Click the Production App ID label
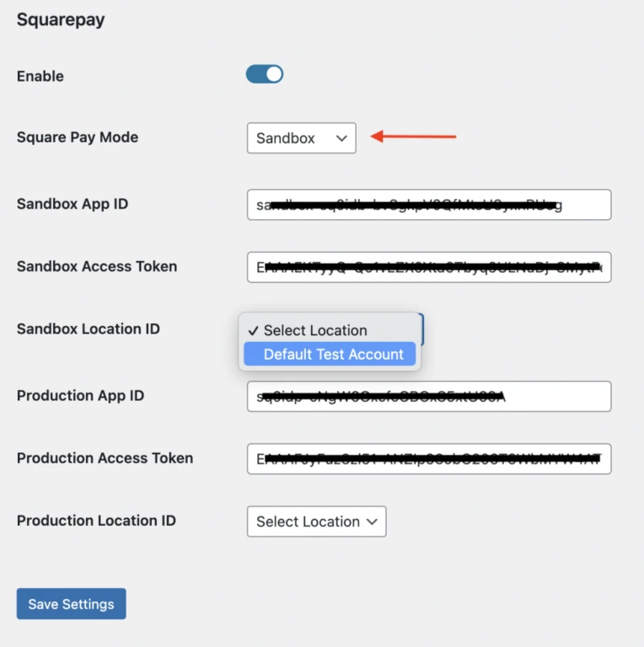Viewport: 644px width, 647px height. 81,396
